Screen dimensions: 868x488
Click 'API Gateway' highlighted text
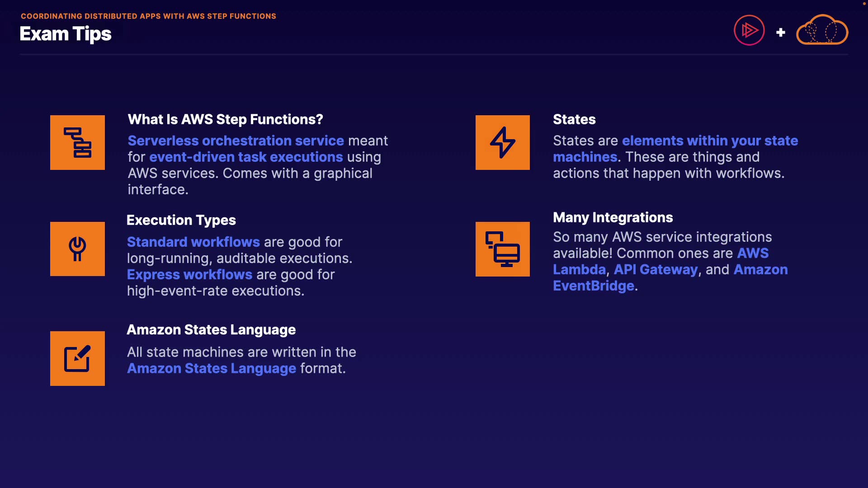(656, 270)
